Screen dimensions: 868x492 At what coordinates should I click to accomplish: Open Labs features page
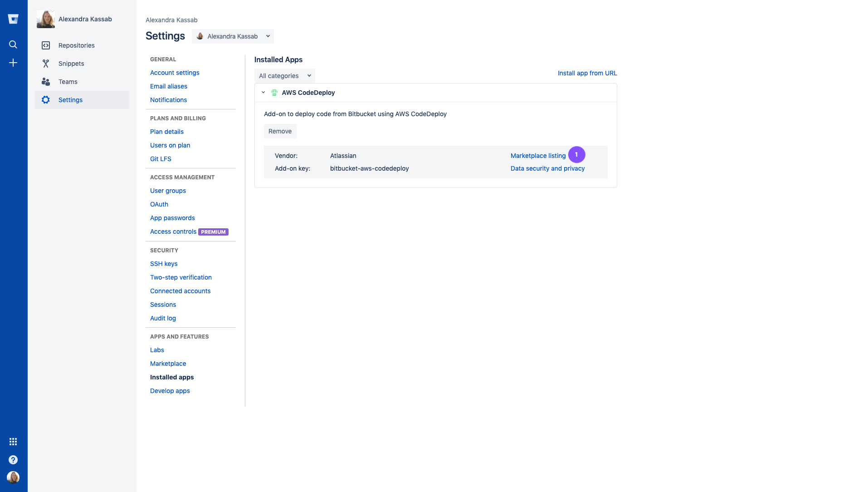pos(157,350)
